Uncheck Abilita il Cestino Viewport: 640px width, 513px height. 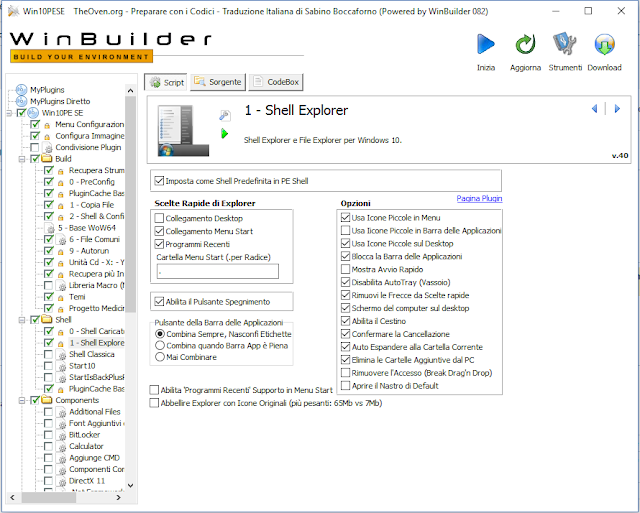point(345,321)
